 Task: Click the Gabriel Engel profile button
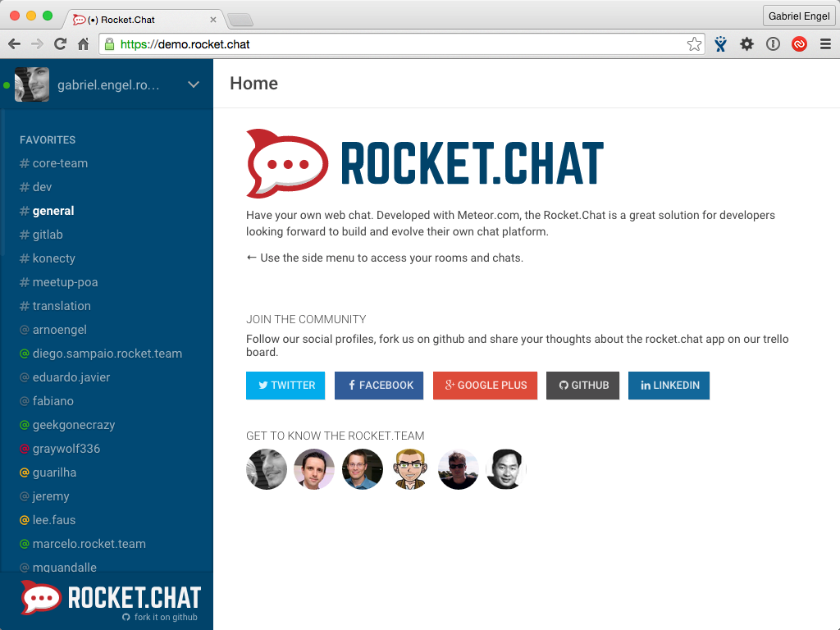click(799, 16)
